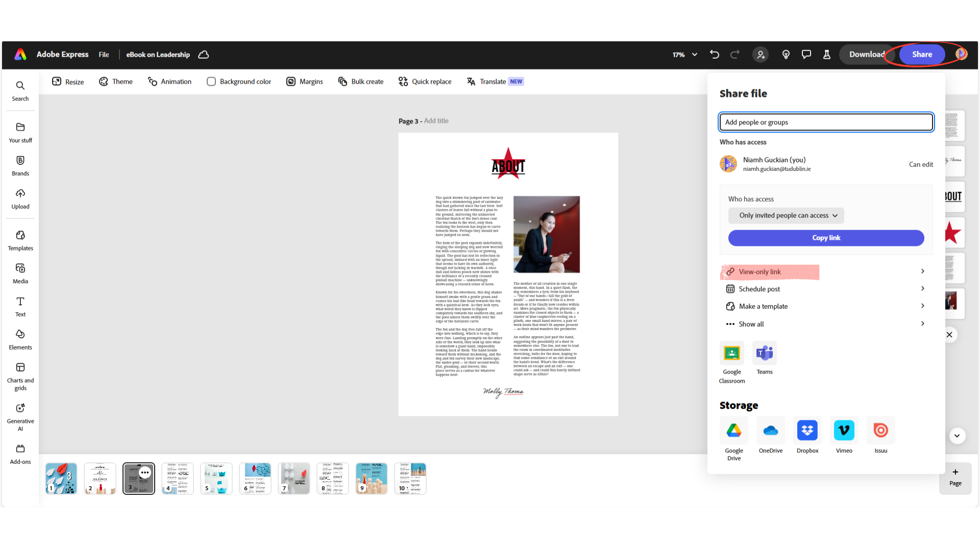Toggle the Background color option

(x=211, y=81)
